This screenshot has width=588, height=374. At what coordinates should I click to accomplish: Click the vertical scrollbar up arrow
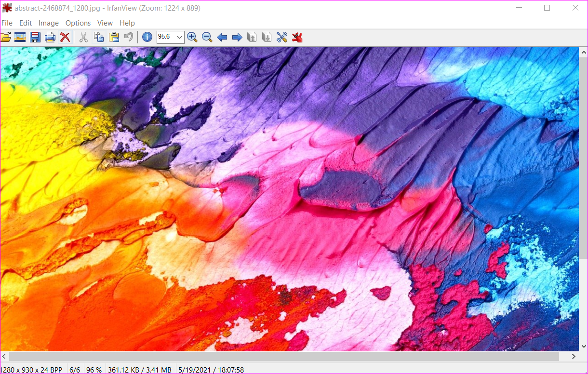pyautogui.click(x=583, y=52)
